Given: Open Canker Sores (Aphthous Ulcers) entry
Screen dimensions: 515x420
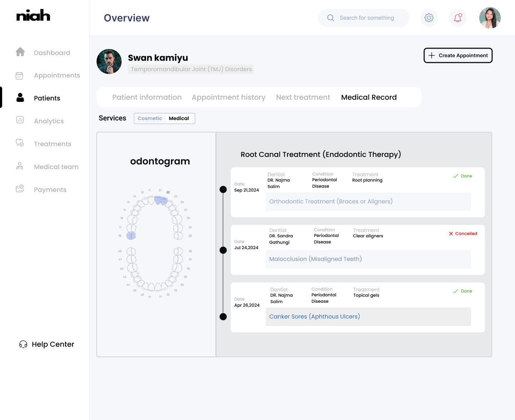Looking at the screenshot, I should 368,317.
